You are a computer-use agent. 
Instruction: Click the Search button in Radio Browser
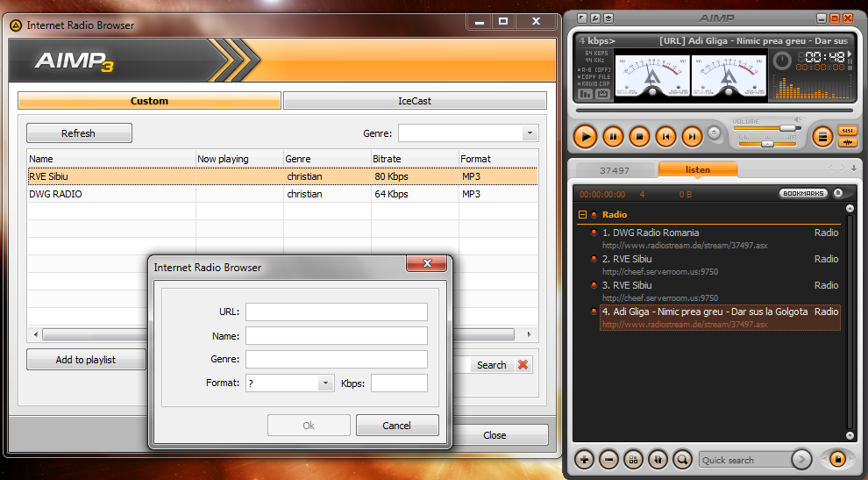(x=492, y=365)
